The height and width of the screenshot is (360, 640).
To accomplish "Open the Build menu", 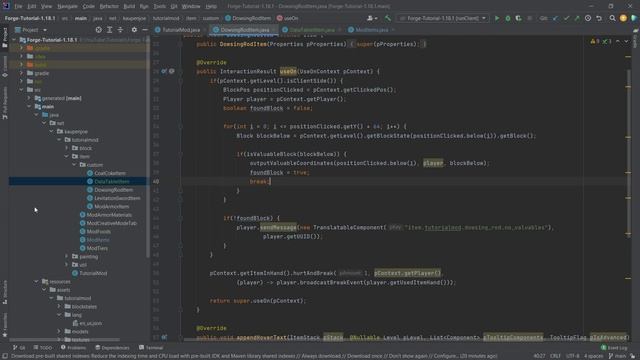I will 129,7.
